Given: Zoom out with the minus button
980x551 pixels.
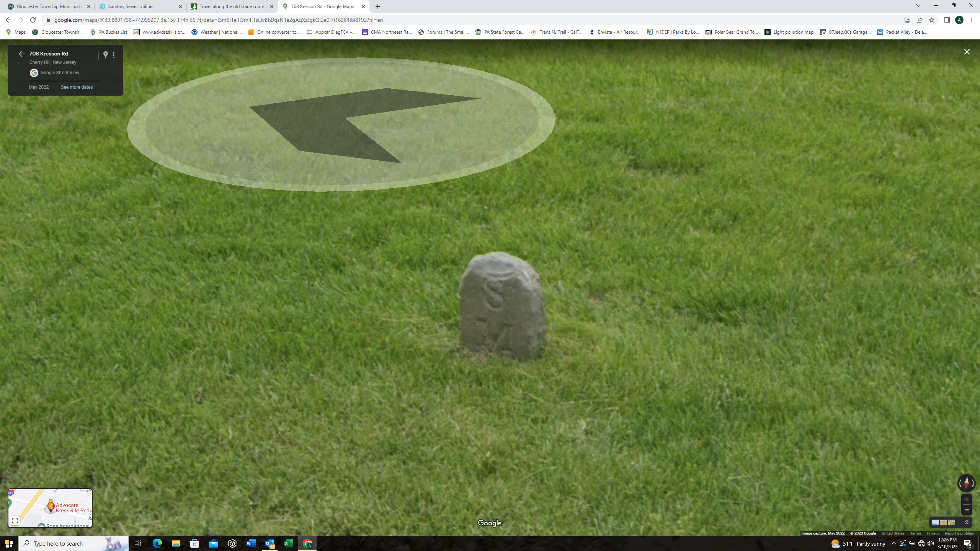Looking at the screenshot, I should coord(967,510).
